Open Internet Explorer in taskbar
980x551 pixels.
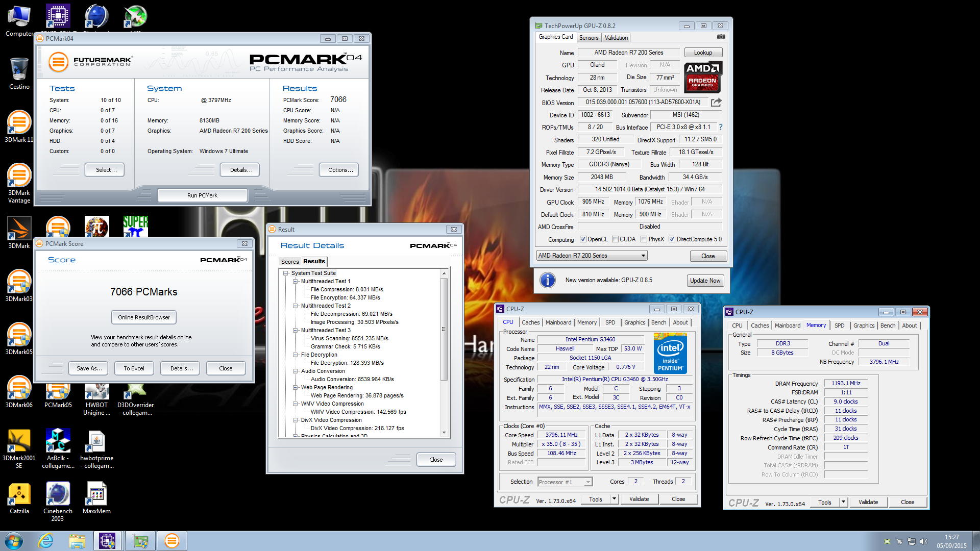[x=46, y=541]
